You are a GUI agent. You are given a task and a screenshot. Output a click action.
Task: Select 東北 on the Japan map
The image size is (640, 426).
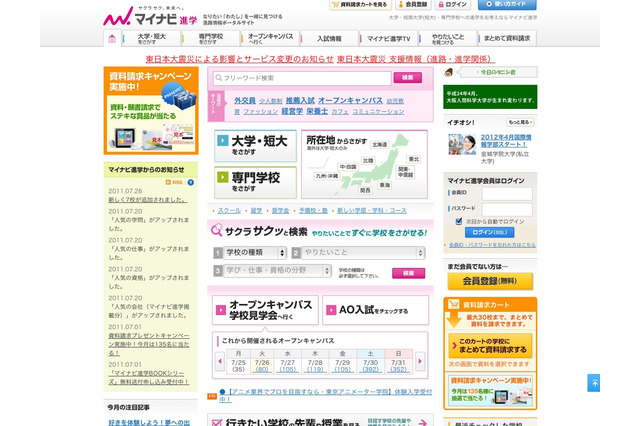pos(414,159)
